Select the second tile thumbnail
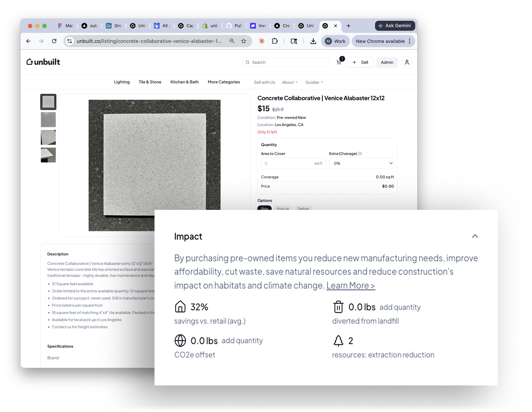532x412 pixels. pyautogui.click(x=48, y=119)
